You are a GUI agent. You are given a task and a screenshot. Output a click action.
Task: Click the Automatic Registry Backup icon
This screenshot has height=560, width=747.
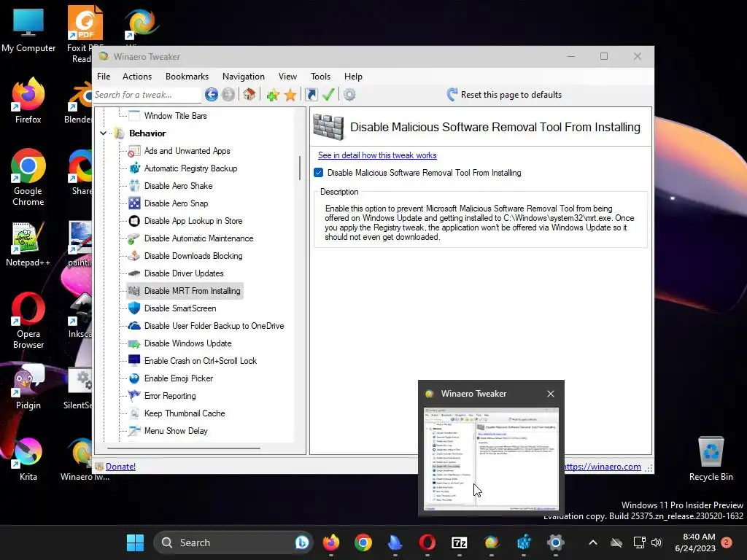point(134,168)
